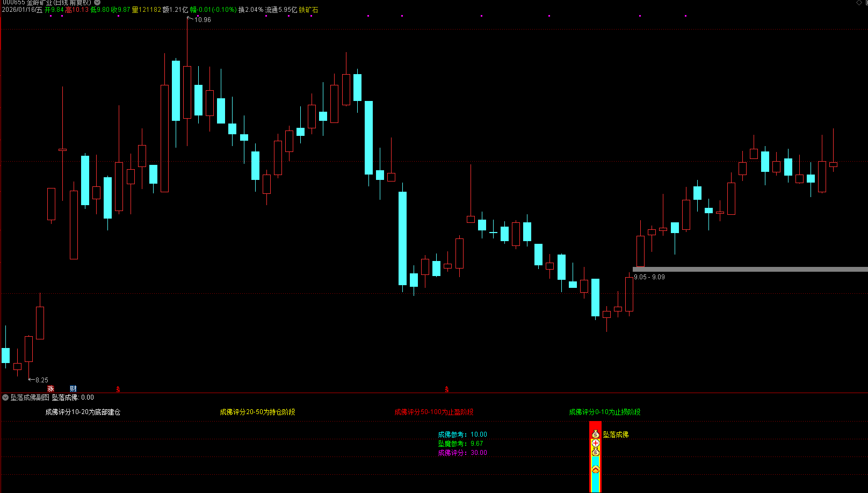This screenshot has height=493, width=868.
Task: Click the 铁矿石 sector link
Action: pos(309,10)
